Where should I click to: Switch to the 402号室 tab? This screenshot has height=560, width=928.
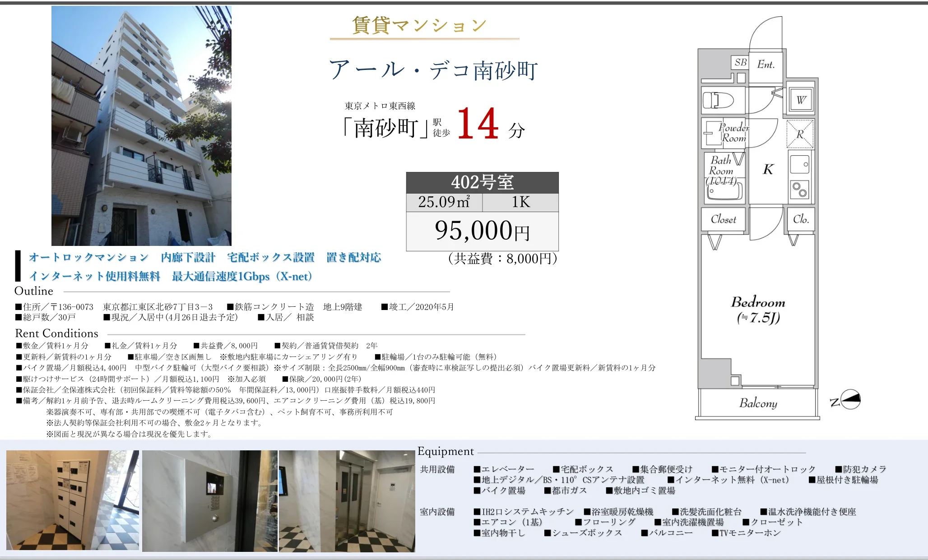coord(482,182)
